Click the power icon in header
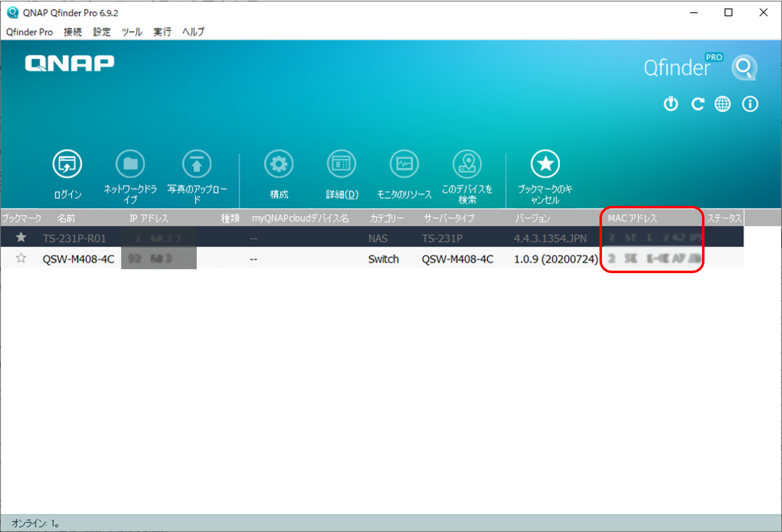The image size is (782, 532). [x=671, y=104]
